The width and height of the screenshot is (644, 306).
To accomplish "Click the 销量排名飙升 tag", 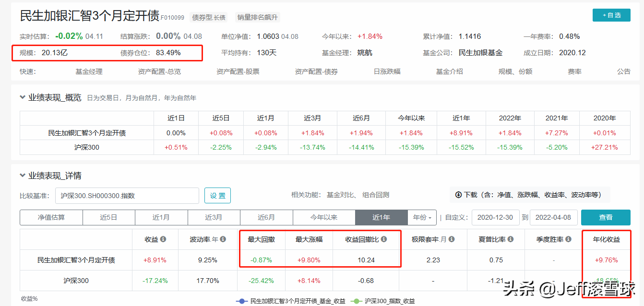I will [257, 17].
